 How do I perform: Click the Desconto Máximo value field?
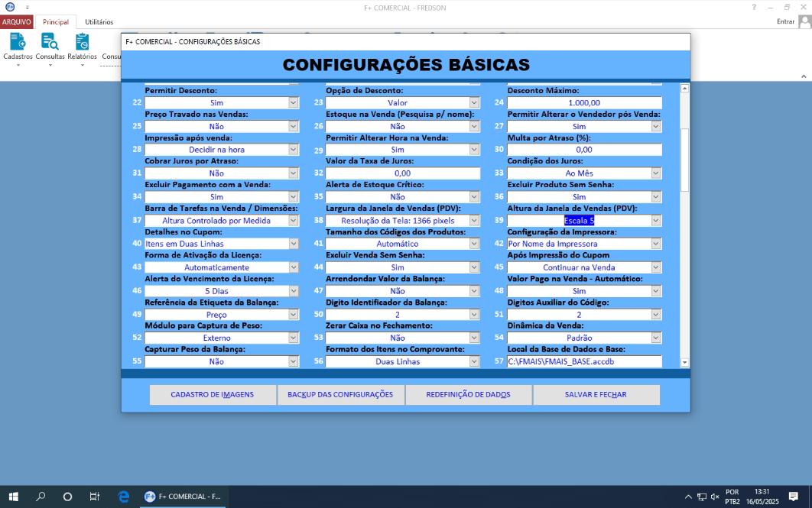pos(584,102)
